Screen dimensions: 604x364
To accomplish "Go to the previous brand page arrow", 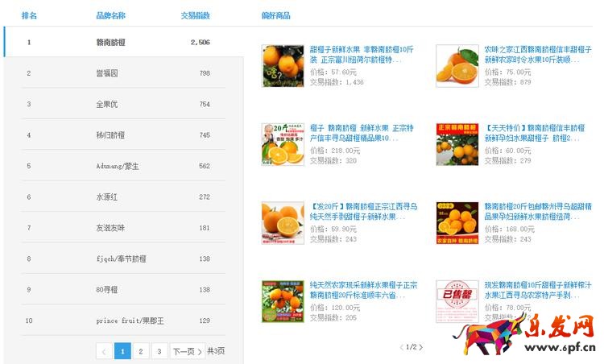I will point(104,351).
